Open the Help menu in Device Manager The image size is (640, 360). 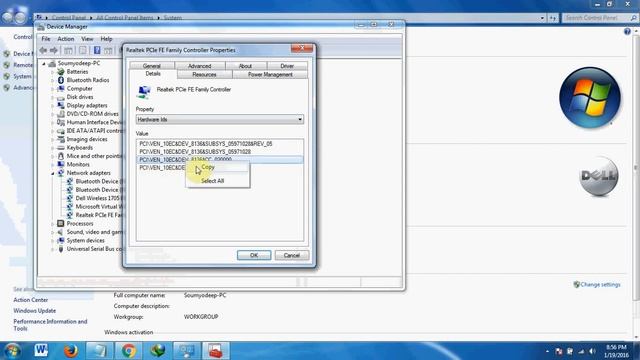(x=106, y=39)
